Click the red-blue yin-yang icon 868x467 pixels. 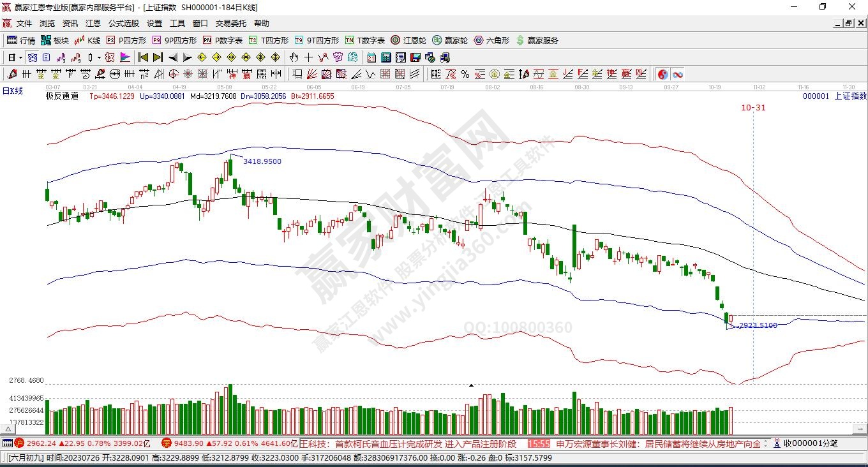pyautogui.click(x=662, y=74)
